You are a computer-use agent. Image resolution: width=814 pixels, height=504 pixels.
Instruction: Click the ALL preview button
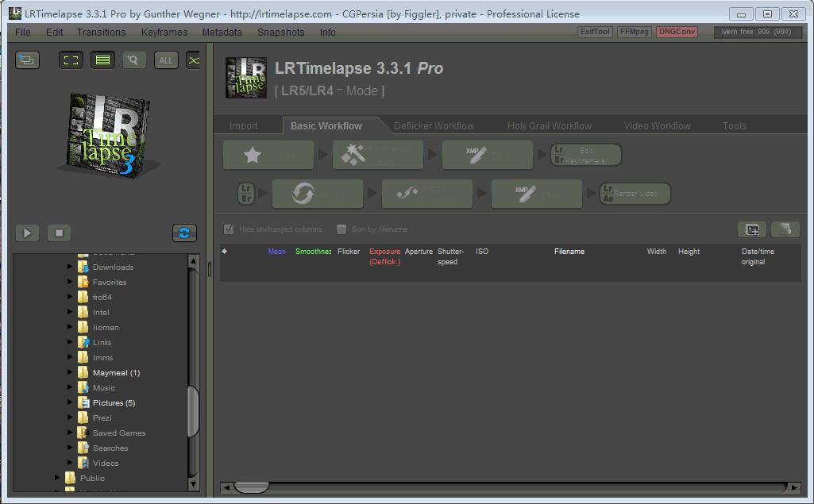pyautogui.click(x=166, y=60)
